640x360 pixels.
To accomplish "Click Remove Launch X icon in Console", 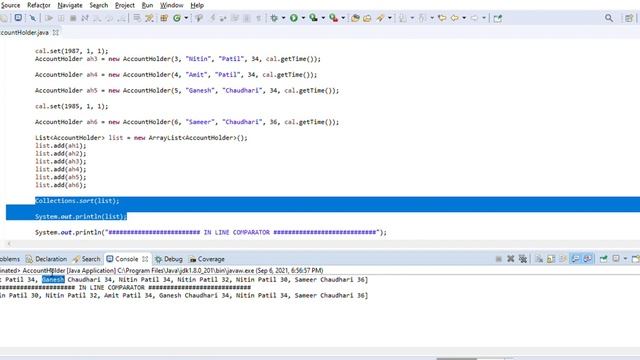I will tap(511, 259).
